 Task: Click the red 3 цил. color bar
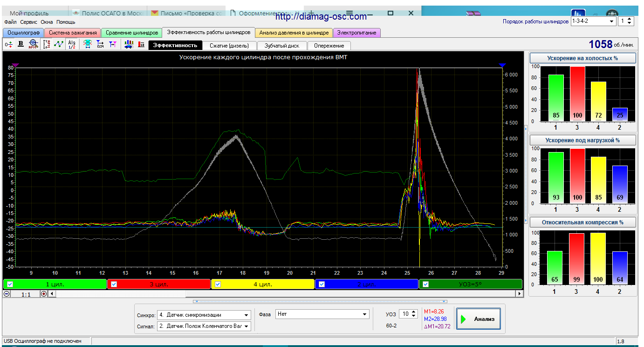(159, 284)
